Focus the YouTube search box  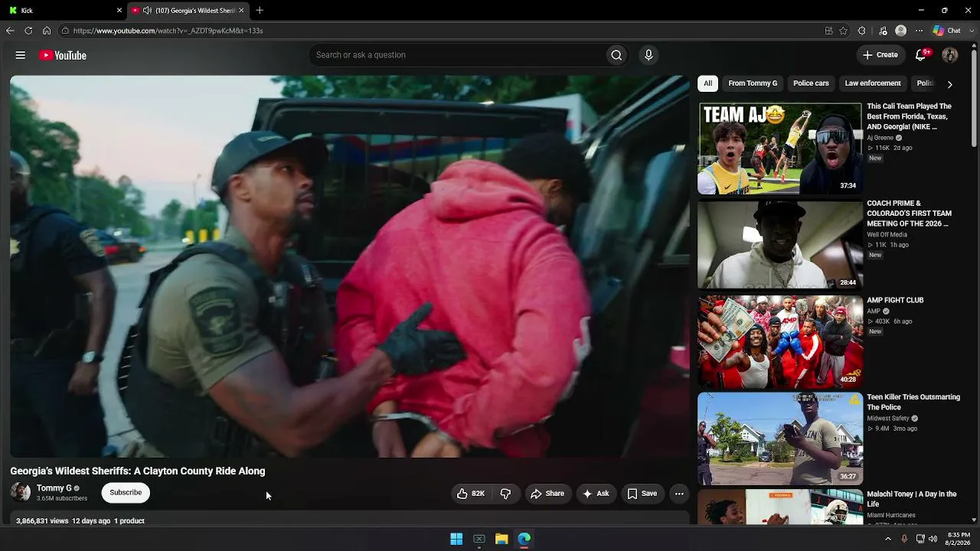tap(456, 55)
